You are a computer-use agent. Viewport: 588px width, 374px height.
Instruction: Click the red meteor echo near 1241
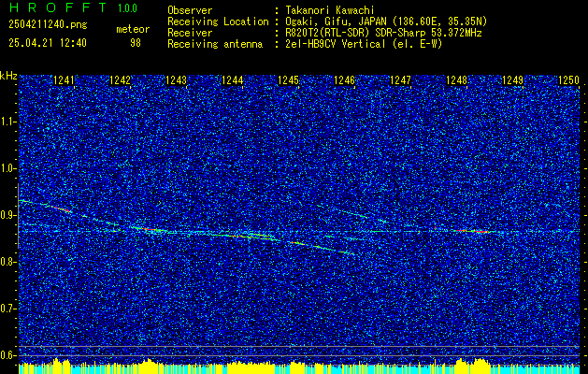tap(60, 209)
